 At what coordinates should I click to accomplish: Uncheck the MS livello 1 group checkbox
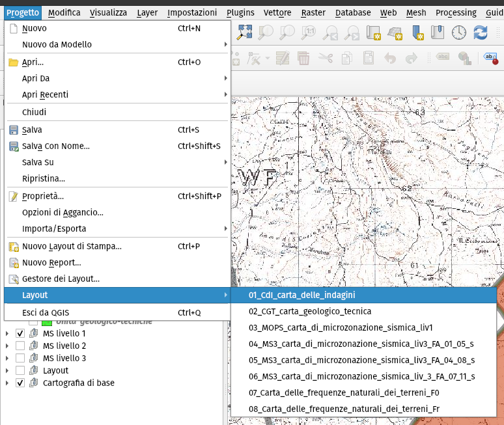[x=20, y=333]
